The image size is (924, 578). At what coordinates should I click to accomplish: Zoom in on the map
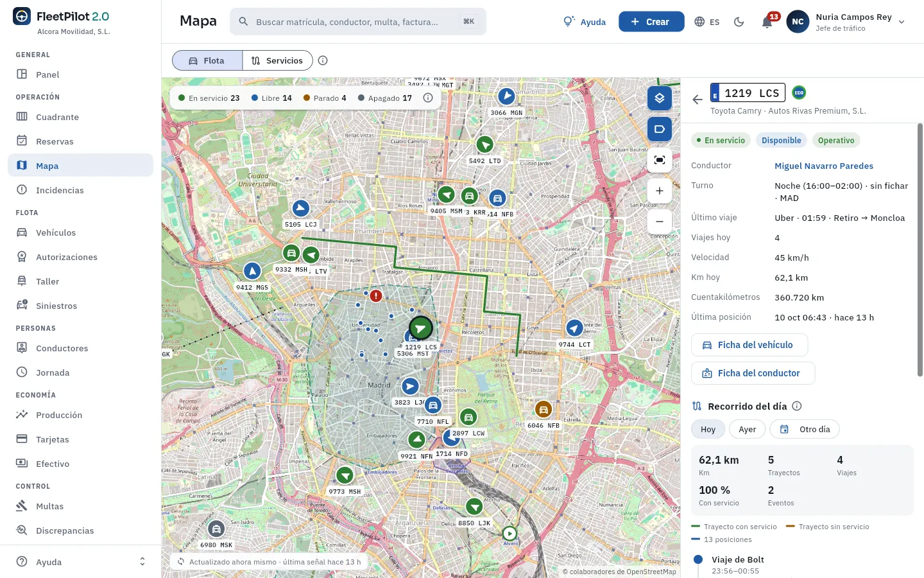pos(660,191)
